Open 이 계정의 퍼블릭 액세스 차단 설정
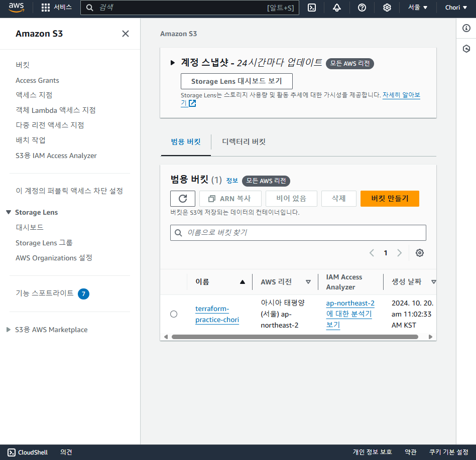476x460 pixels. 69,191
